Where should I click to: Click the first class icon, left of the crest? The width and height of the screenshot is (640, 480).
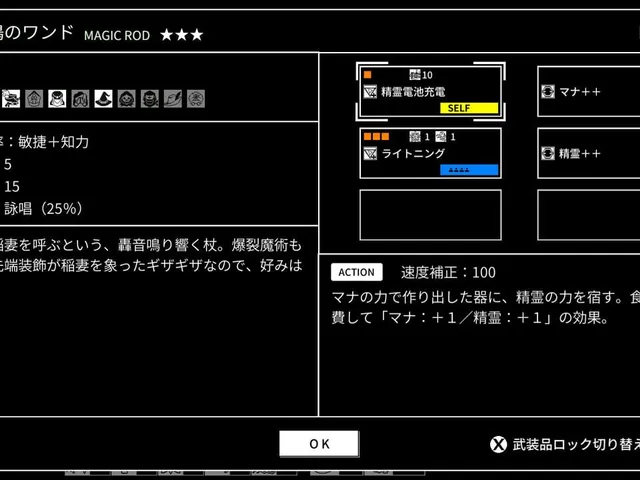(11, 99)
